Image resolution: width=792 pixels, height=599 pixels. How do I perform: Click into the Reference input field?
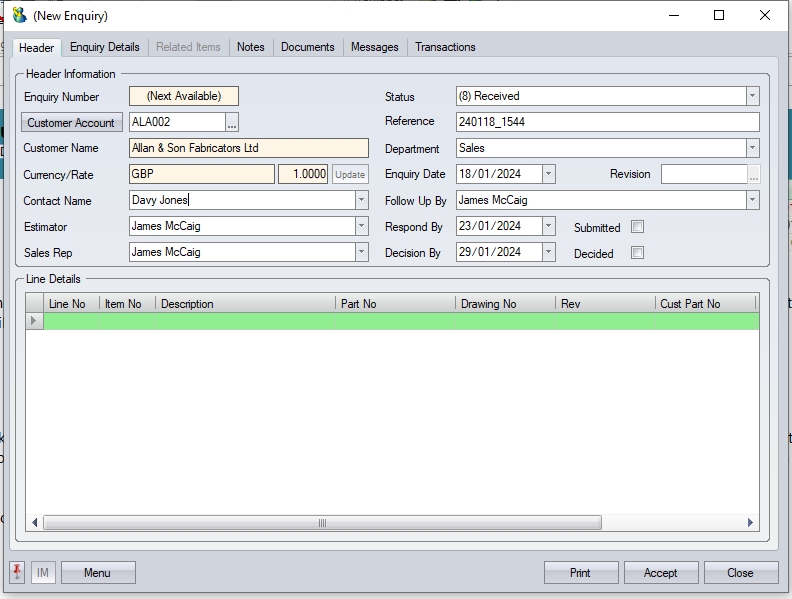click(x=607, y=122)
